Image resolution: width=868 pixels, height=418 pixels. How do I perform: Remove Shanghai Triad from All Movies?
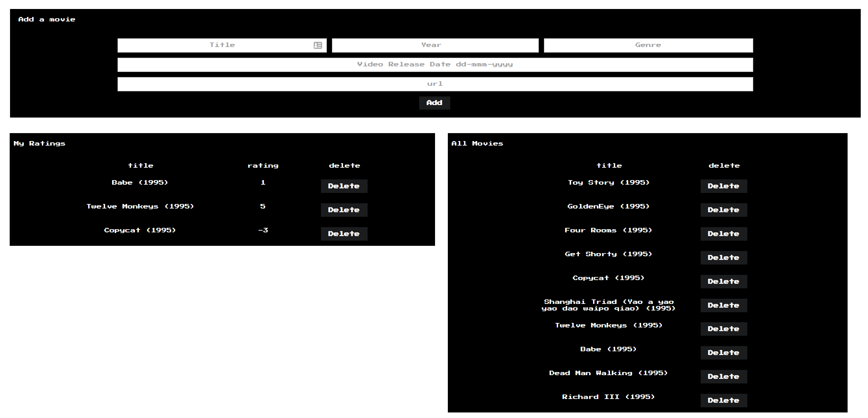[723, 305]
